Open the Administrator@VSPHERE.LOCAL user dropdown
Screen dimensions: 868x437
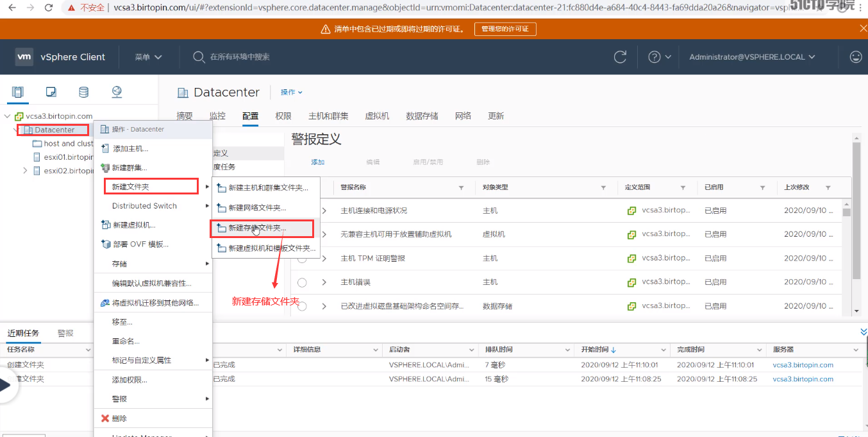point(752,57)
